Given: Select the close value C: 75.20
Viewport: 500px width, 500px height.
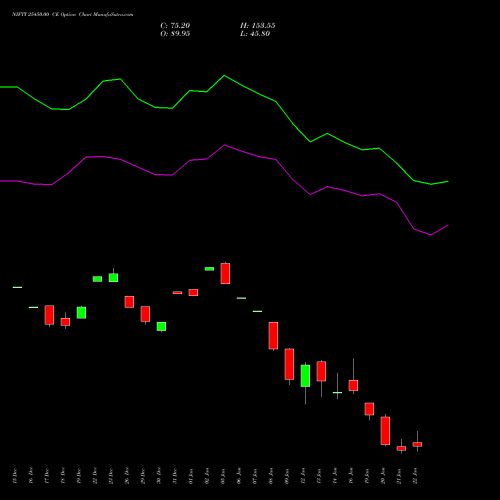Looking at the screenshot, I should 175,26.
